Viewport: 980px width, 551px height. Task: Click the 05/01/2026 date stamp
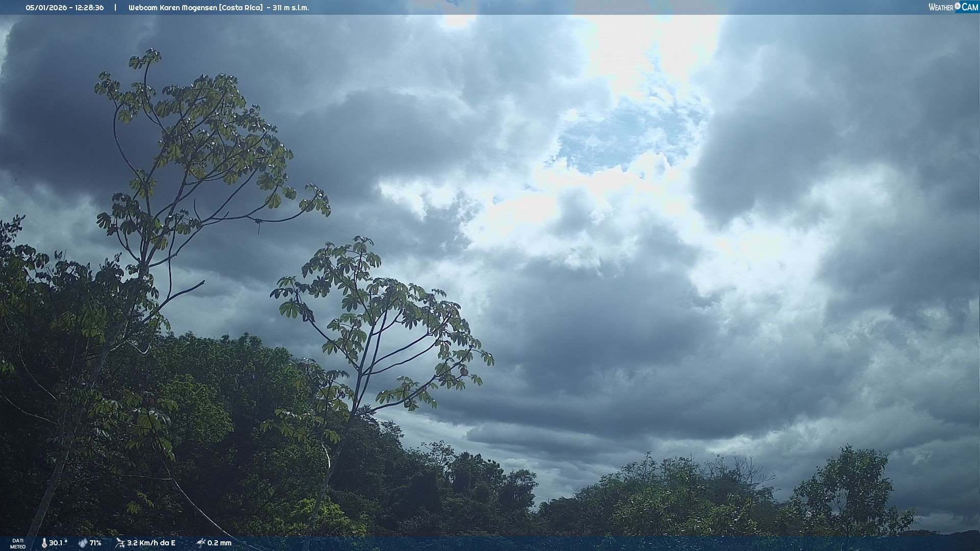click(x=46, y=8)
